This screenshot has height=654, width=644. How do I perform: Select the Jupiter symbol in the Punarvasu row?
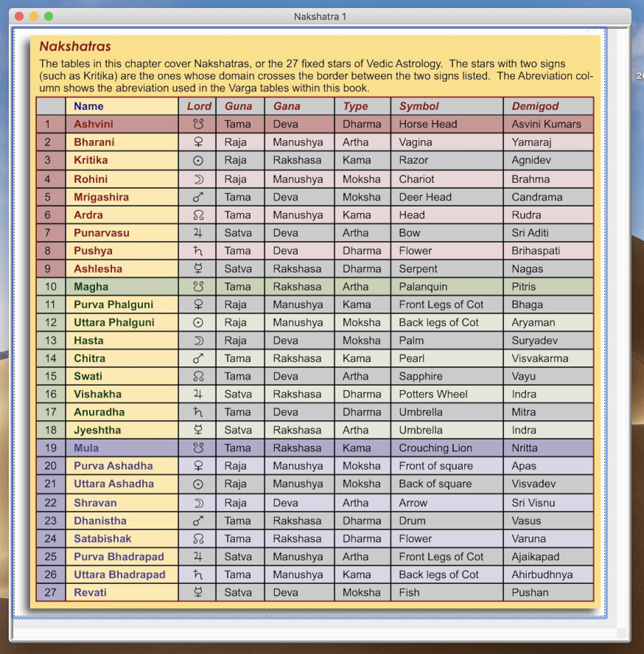tap(197, 233)
